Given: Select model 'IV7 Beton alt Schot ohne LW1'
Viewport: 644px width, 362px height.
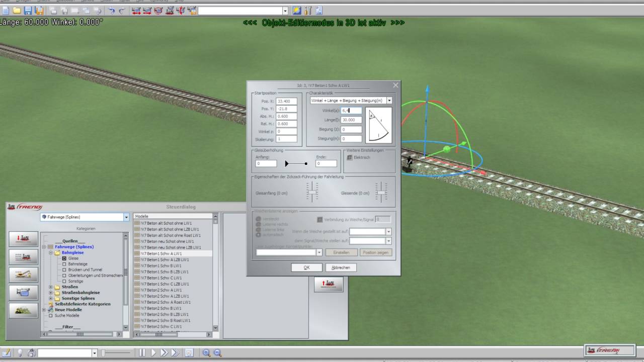Looking at the screenshot, I should coord(163,223).
